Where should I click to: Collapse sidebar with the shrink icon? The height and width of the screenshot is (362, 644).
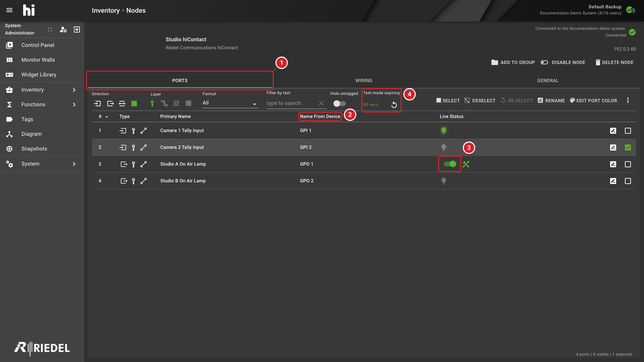point(50,29)
